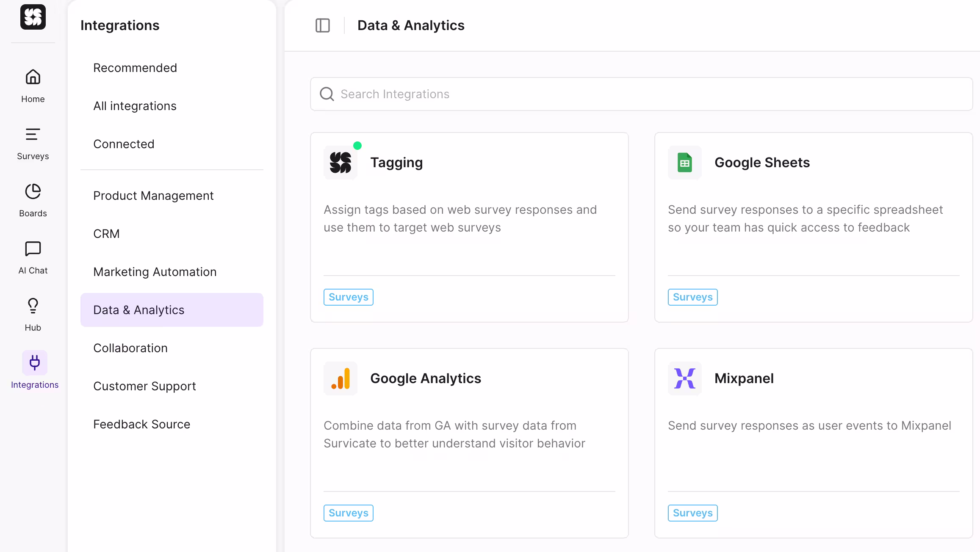Click the Search Integrations field
The height and width of the screenshot is (552, 980).
click(641, 94)
